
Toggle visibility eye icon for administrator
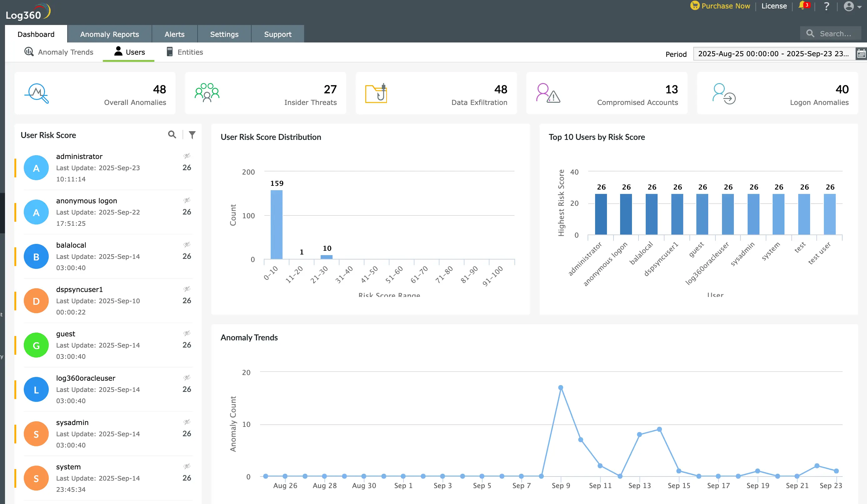pos(187,156)
